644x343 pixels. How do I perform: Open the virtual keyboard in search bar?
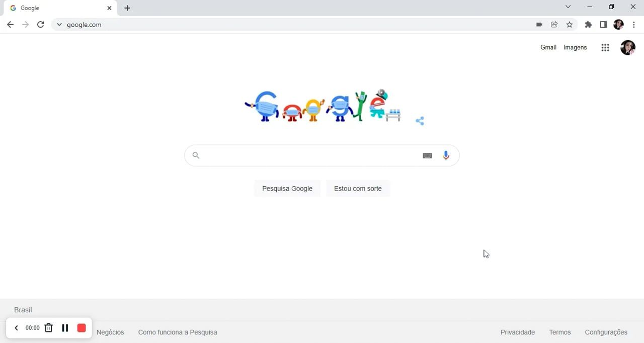[x=427, y=155]
